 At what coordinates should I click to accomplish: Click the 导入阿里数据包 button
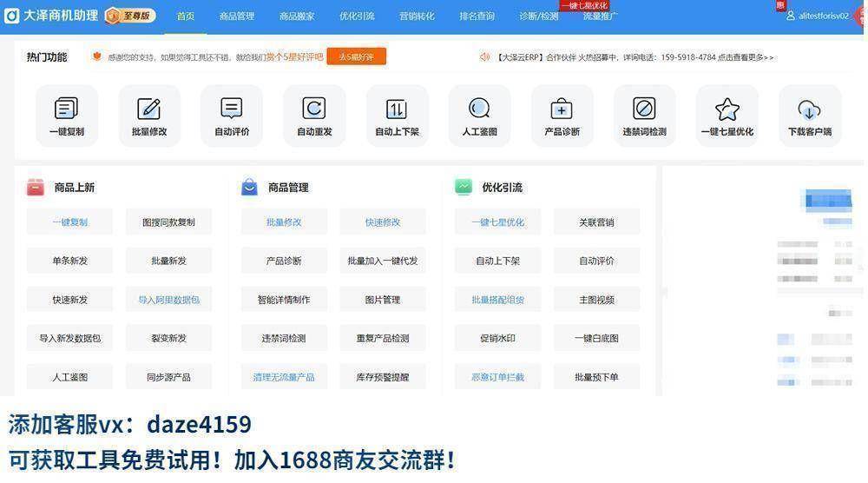click(169, 300)
